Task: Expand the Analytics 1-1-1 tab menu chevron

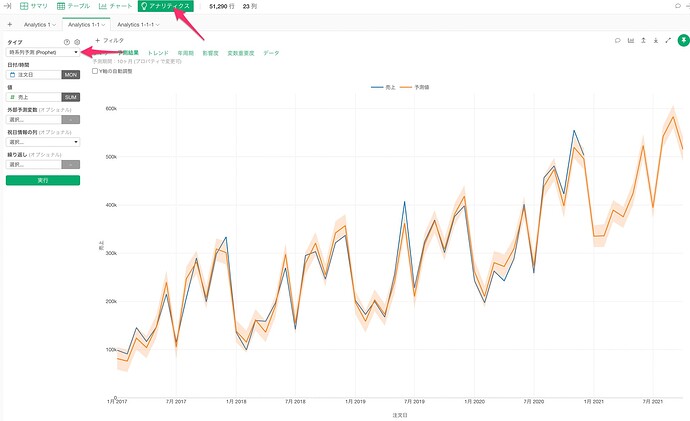Action: [x=158, y=25]
